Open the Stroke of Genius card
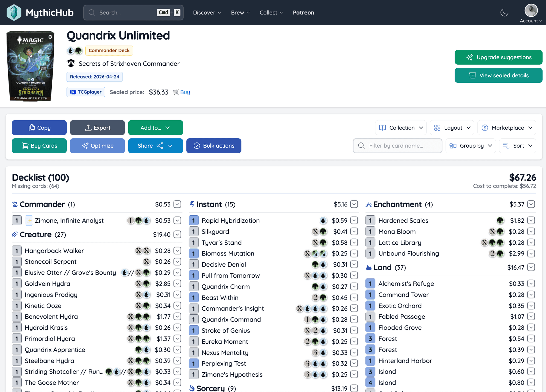The width and height of the screenshot is (546, 392). pos(226,331)
